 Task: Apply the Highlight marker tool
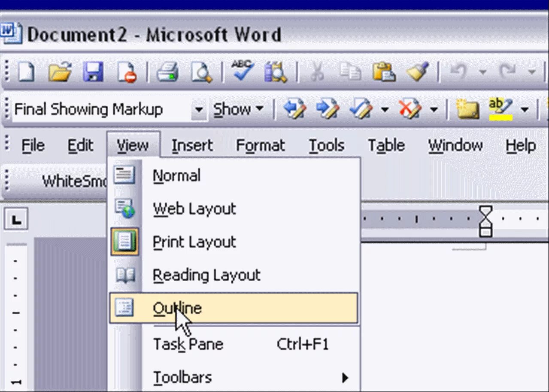click(500, 109)
